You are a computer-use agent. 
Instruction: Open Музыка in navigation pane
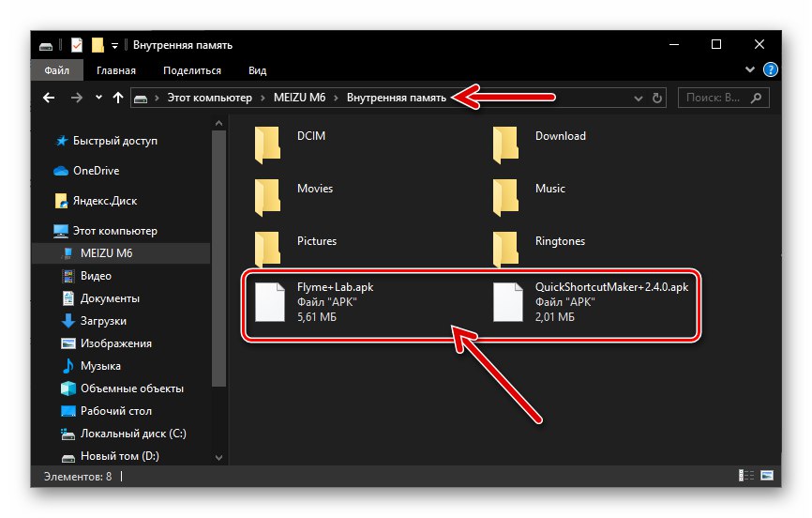100,366
